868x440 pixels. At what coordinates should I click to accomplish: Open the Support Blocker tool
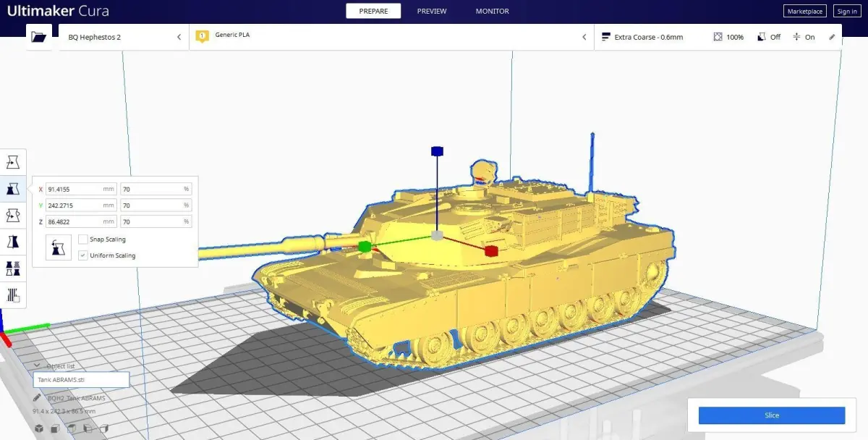tap(13, 295)
